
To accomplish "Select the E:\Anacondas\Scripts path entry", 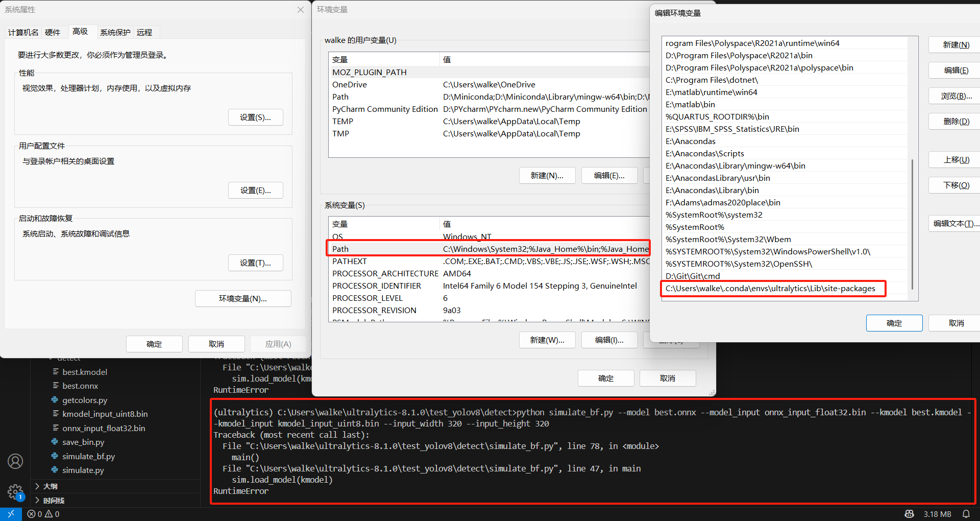I will 785,153.
